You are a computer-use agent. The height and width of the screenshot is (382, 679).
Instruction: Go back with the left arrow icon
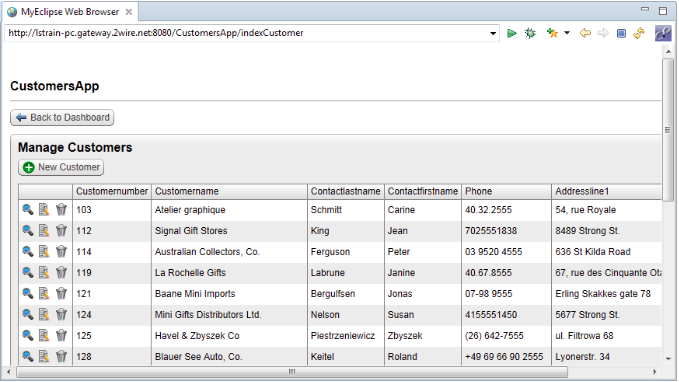585,33
